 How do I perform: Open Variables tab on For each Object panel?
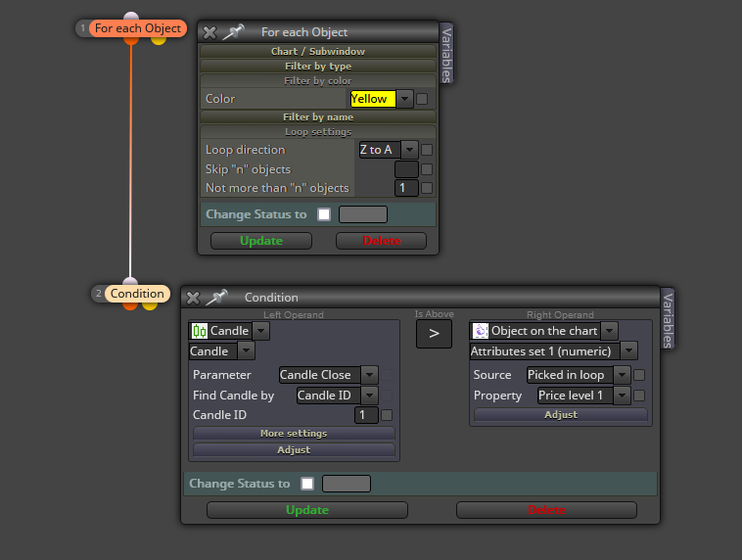click(x=446, y=54)
